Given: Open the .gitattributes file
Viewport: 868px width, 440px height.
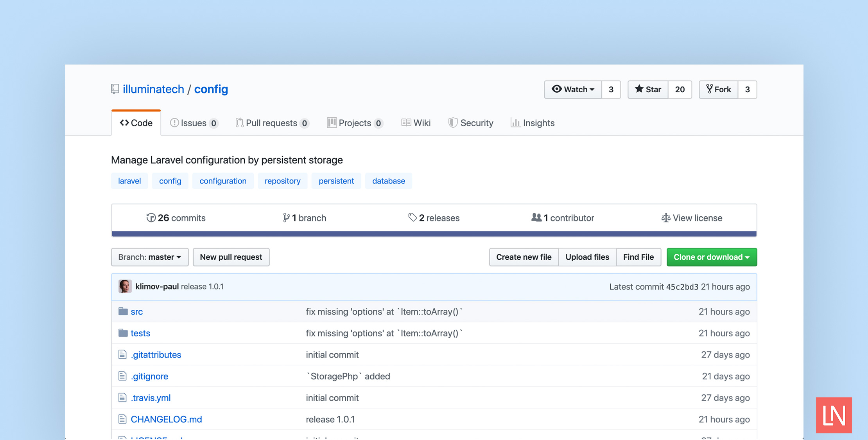Looking at the screenshot, I should click(156, 355).
